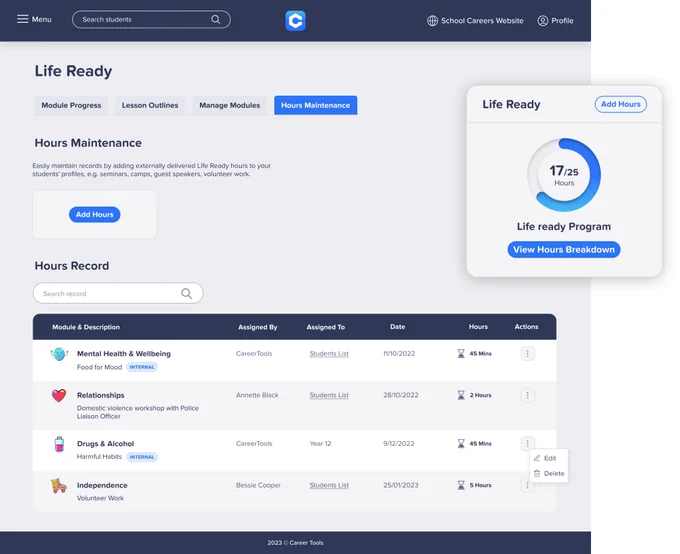The height and width of the screenshot is (554, 680).
Task: Click the Drugs & Alcohol bottle icon
Action: tap(59, 444)
